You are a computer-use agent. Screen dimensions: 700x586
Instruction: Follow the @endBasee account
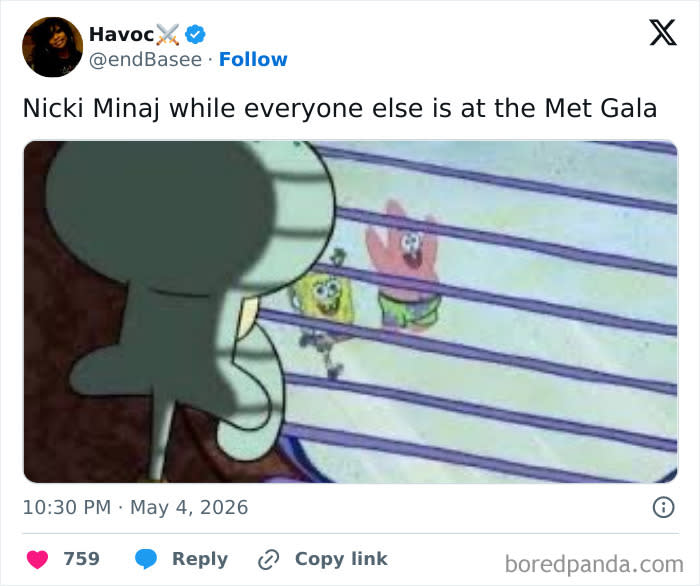[x=253, y=59]
